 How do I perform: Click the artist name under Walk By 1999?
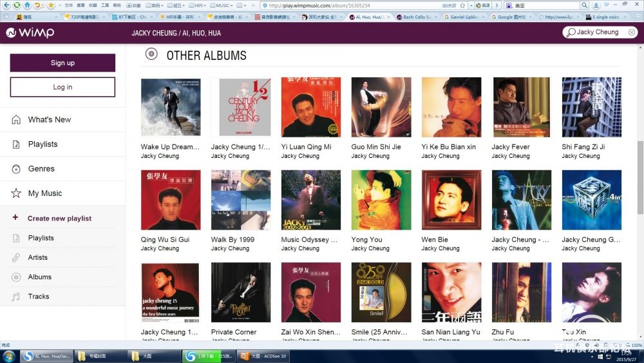(x=230, y=249)
